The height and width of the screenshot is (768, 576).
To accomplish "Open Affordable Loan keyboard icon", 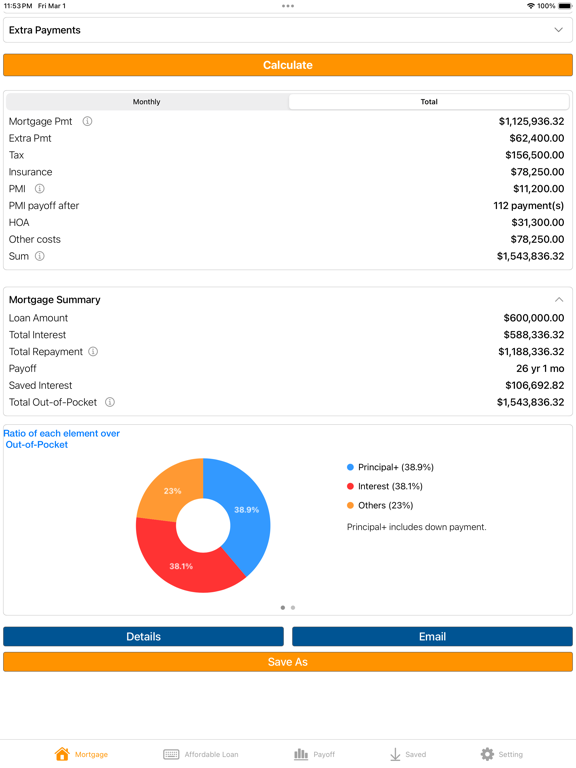I will [171, 754].
